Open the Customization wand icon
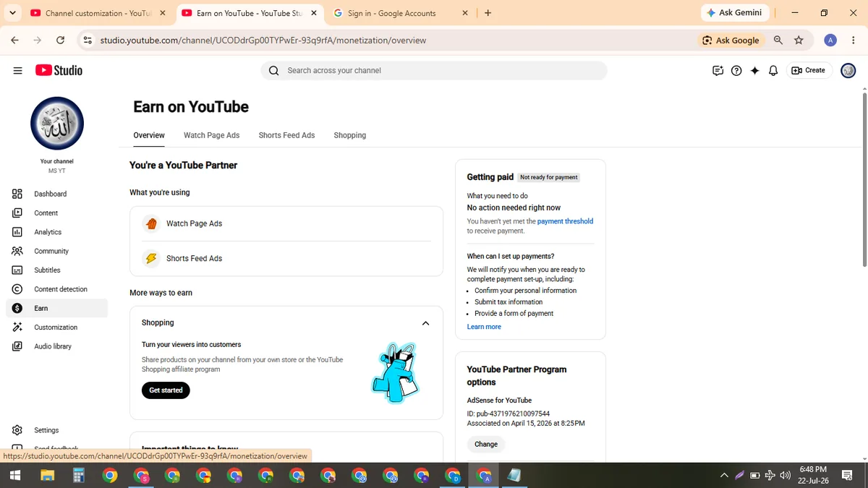 coord(17,328)
